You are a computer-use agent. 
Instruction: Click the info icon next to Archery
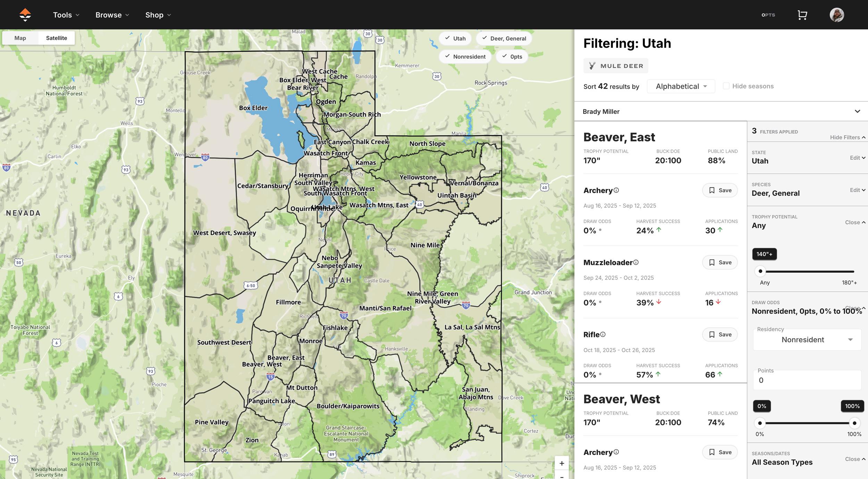click(x=616, y=190)
